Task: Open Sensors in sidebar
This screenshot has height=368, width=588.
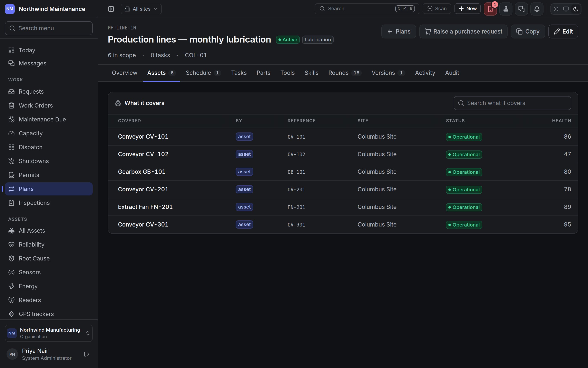Action: [x=49, y=272]
